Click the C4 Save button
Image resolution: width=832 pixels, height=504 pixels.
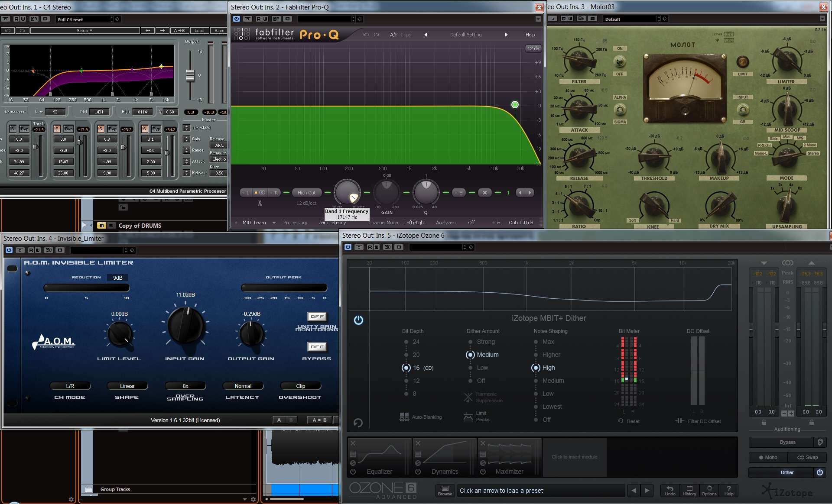click(x=219, y=30)
